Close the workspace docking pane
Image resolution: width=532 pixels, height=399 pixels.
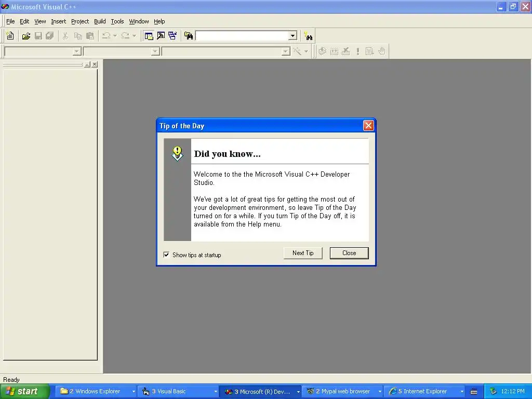point(95,64)
